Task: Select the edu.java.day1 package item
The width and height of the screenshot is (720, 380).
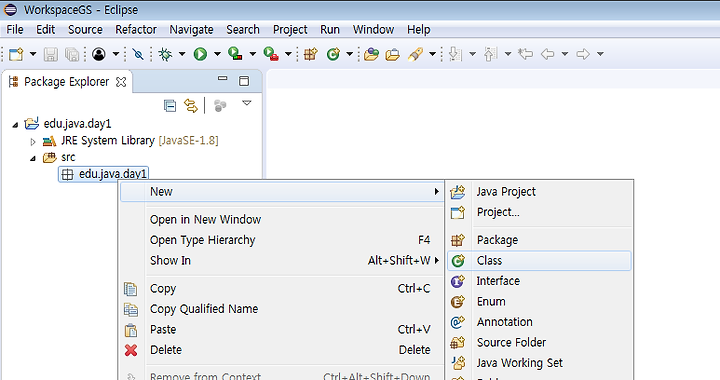Action: [103, 174]
